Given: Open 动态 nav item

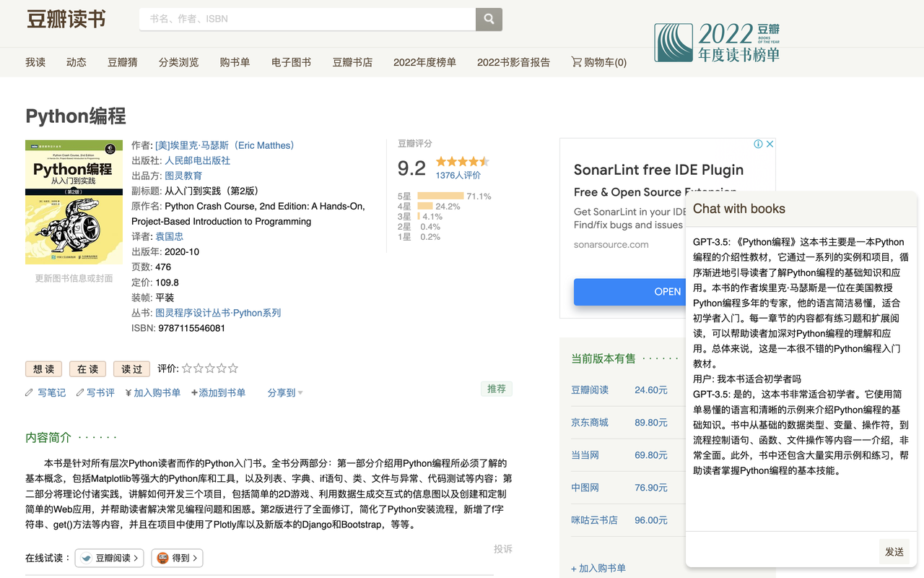Looking at the screenshot, I should (x=77, y=62).
